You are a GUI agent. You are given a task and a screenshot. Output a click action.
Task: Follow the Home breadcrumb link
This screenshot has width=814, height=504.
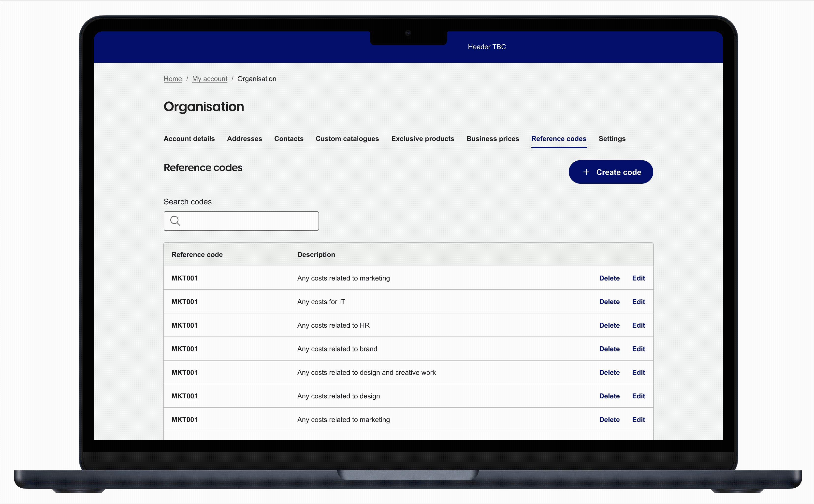pos(173,79)
